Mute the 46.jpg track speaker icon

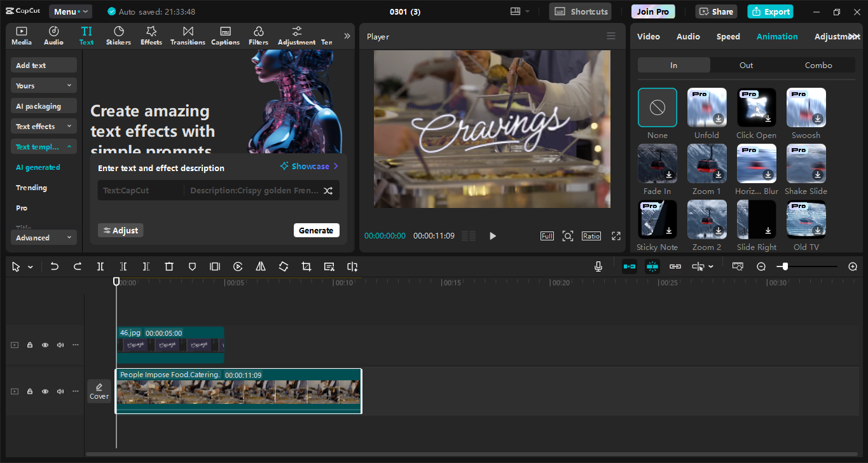60,345
